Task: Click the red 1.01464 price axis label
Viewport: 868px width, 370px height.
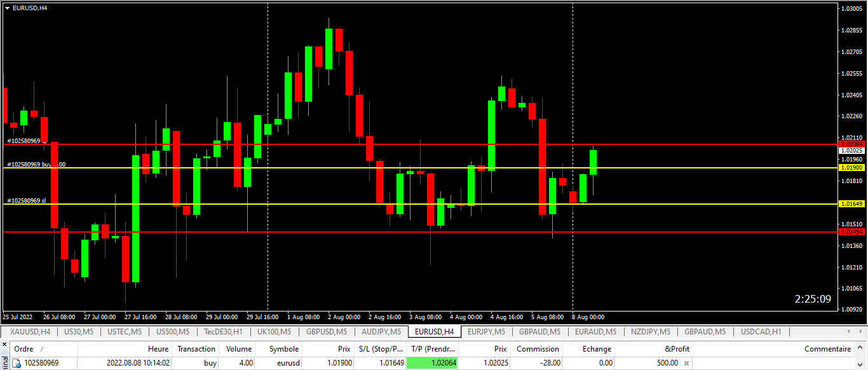Action: (x=852, y=232)
